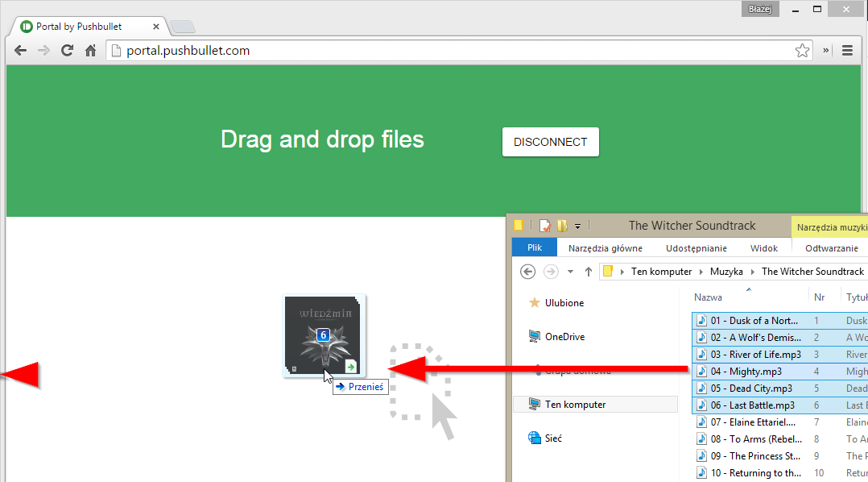Image resolution: width=868 pixels, height=482 pixels.
Task: Select file 04 - Mighty.mp3
Action: [746, 372]
